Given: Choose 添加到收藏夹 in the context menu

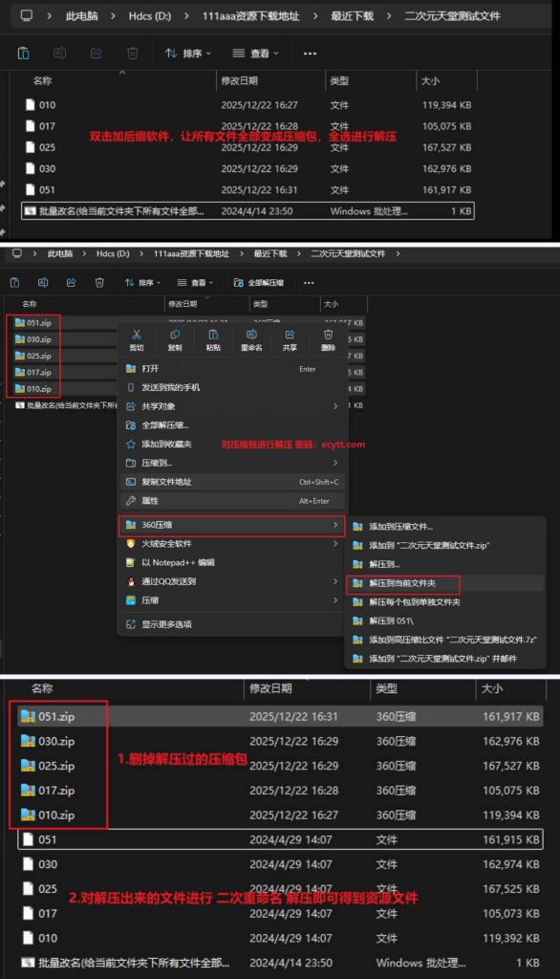Looking at the screenshot, I should coord(232,444).
